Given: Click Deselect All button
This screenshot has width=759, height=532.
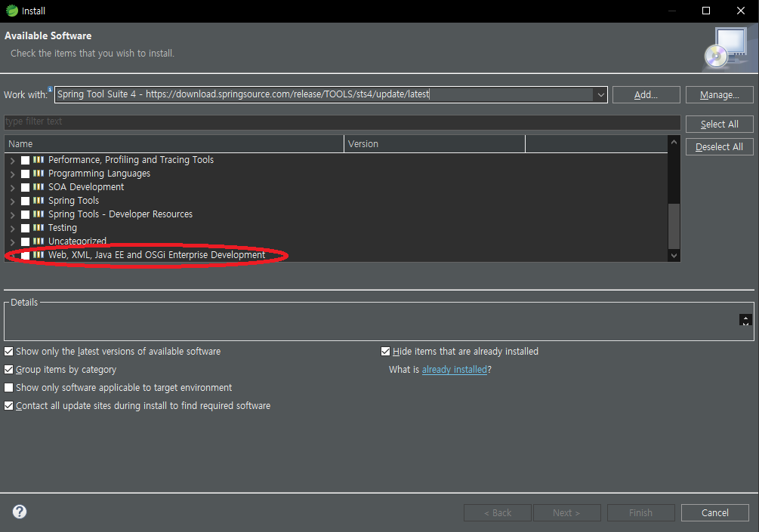Looking at the screenshot, I should [x=719, y=147].
